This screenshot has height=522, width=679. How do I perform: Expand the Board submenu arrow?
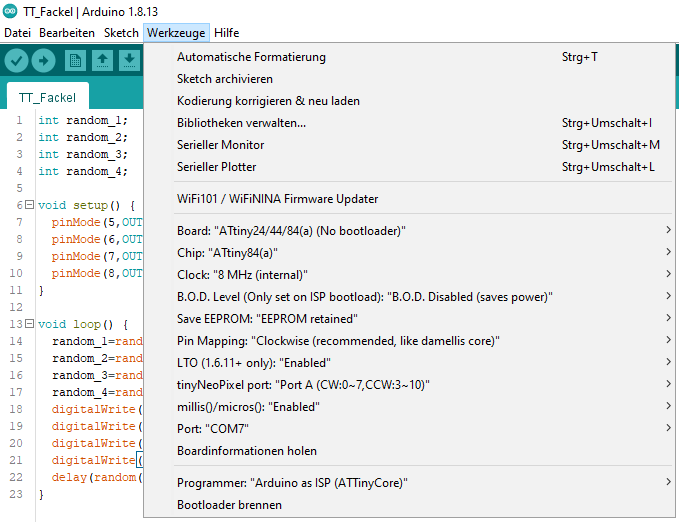669,230
